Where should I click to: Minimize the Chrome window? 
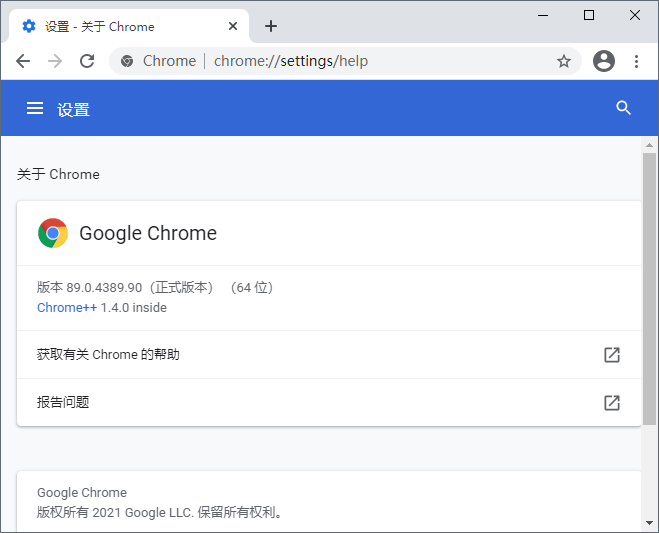click(x=543, y=16)
